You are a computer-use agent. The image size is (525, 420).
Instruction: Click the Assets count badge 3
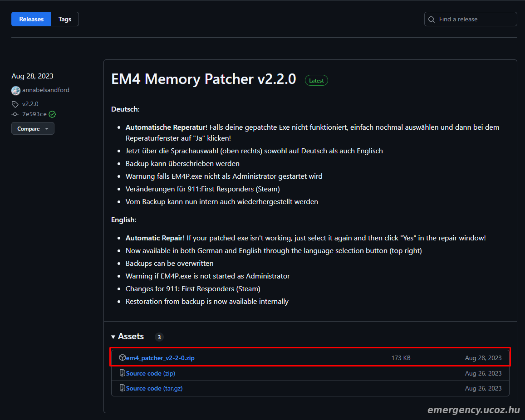click(159, 337)
